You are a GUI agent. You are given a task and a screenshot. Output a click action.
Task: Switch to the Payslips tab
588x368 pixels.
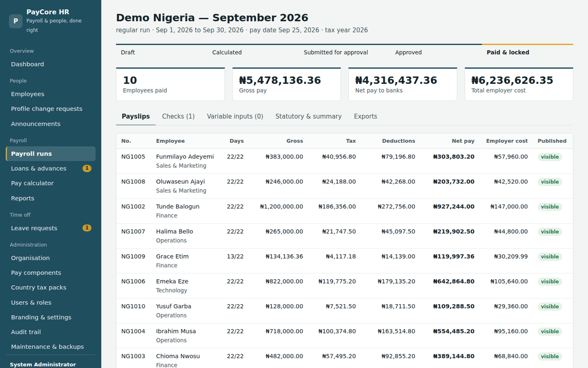(x=136, y=116)
